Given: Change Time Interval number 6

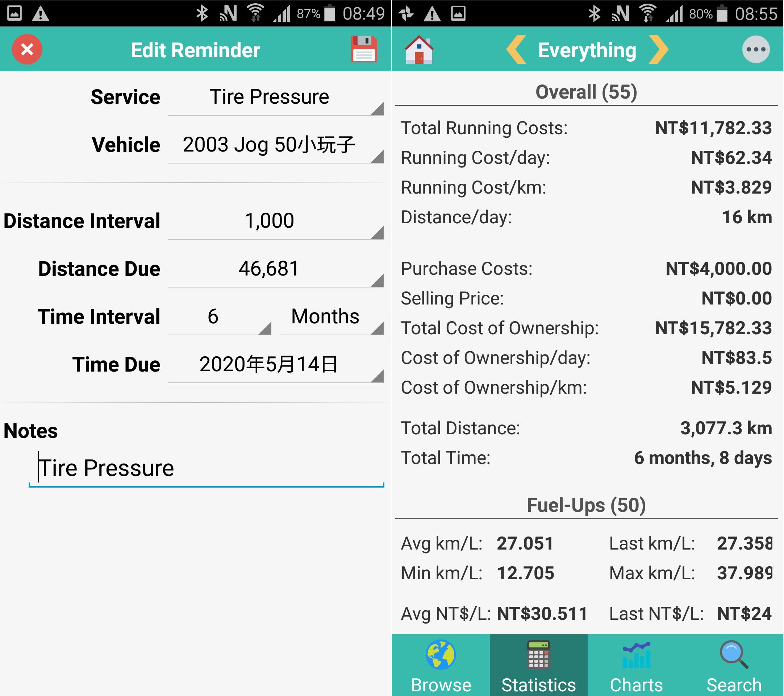Looking at the screenshot, I should click(x=220, y=317).
